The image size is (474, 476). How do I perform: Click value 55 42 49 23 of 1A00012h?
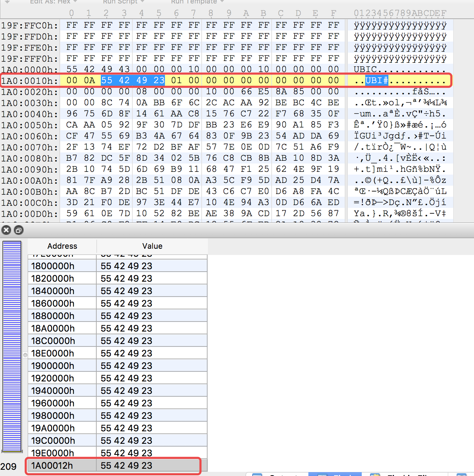pos(126,466)
